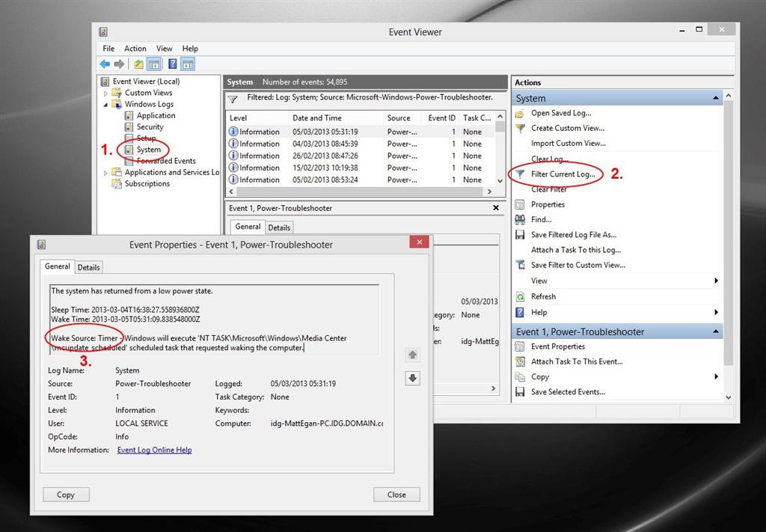Expand the View submenu arrow
766x532 pixels.
click(716, 281)
